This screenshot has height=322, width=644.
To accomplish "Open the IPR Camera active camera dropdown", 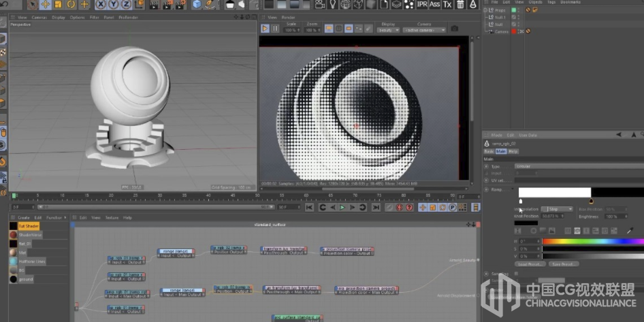I will pyautogui.click(x=424, y=30).
